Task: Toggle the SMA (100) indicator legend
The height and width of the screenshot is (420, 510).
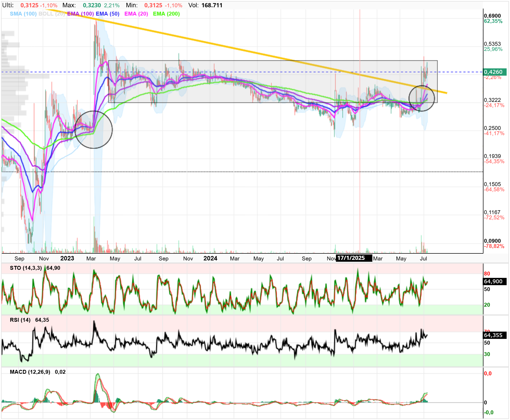Action: click(23, 14)
